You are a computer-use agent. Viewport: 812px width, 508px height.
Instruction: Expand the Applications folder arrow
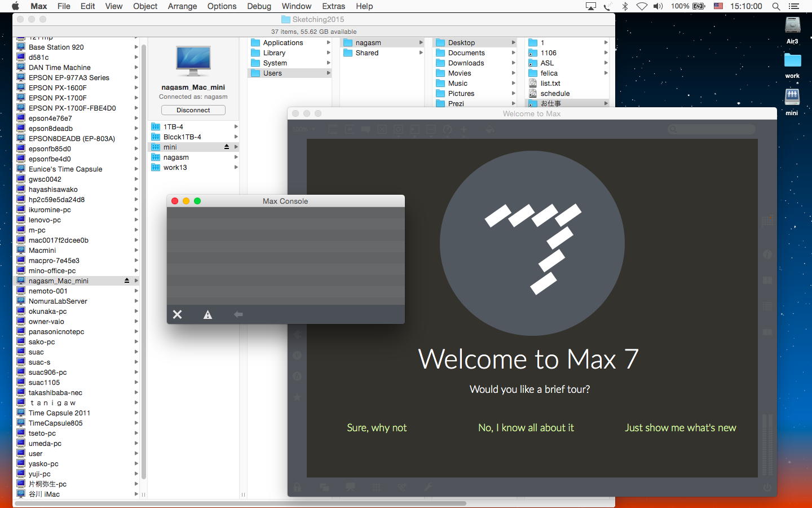click(328, 43)
